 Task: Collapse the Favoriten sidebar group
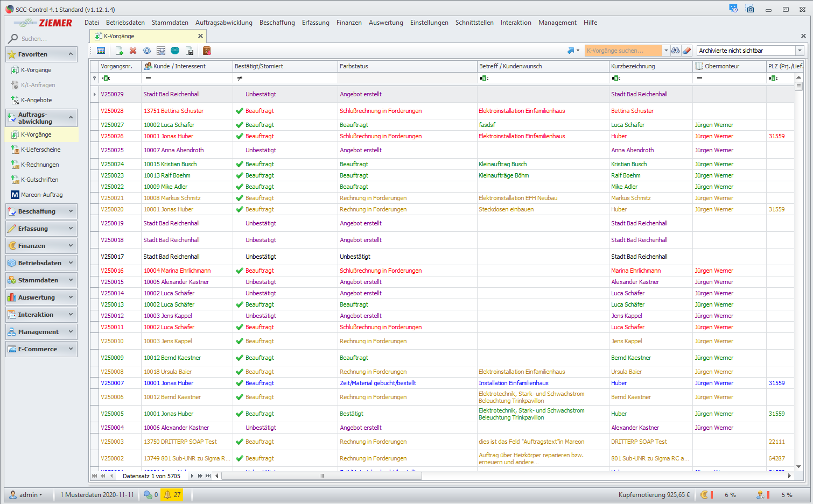coord(71,54)
